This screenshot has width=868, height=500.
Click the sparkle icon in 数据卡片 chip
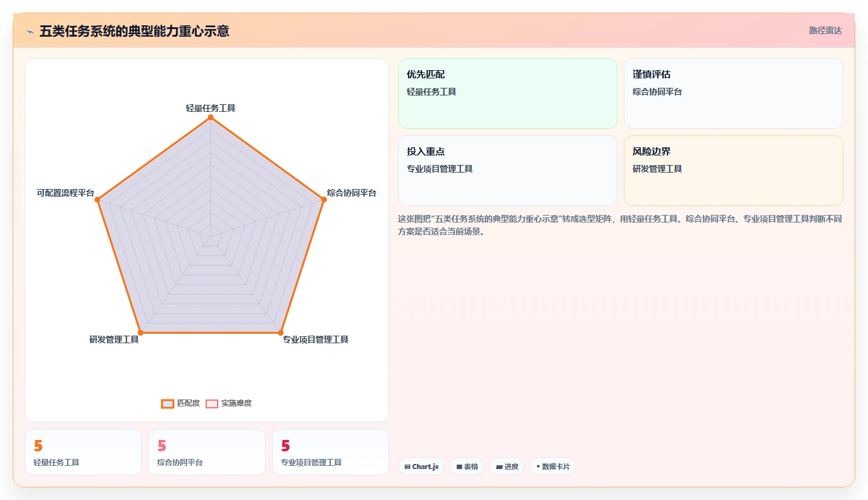point(538,466)
